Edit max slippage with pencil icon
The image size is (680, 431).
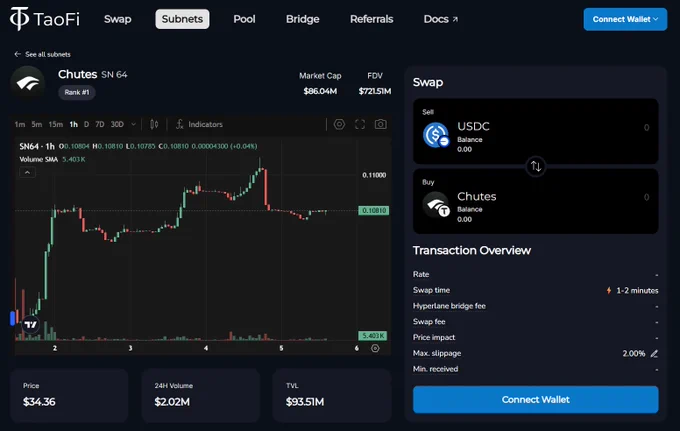654,354
